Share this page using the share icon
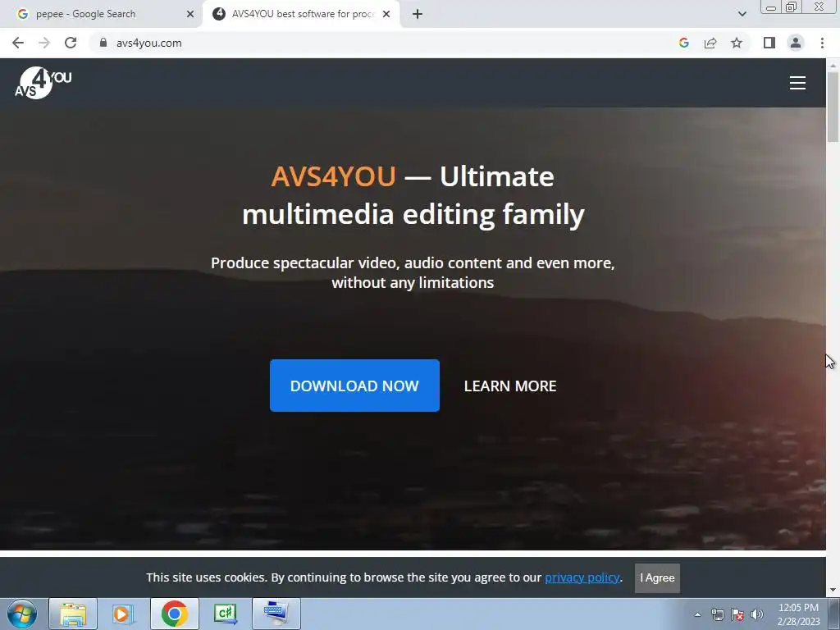 [710, 43]
